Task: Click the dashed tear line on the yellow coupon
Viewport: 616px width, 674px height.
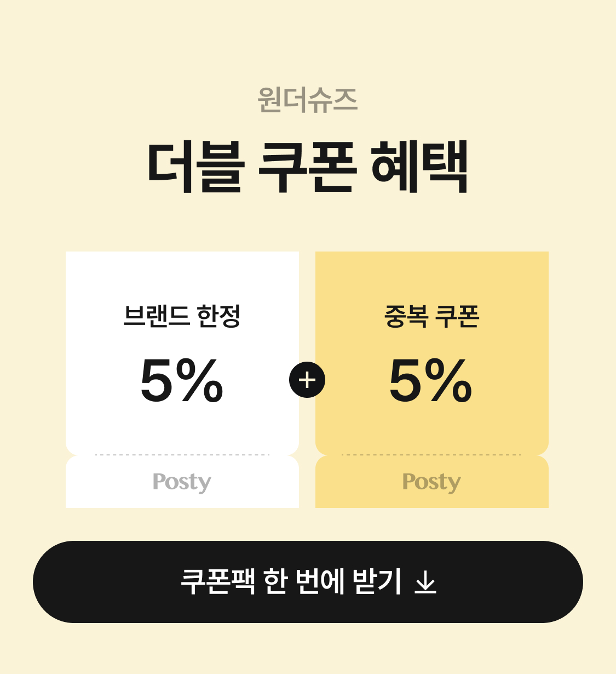Action: pos(431,455)
